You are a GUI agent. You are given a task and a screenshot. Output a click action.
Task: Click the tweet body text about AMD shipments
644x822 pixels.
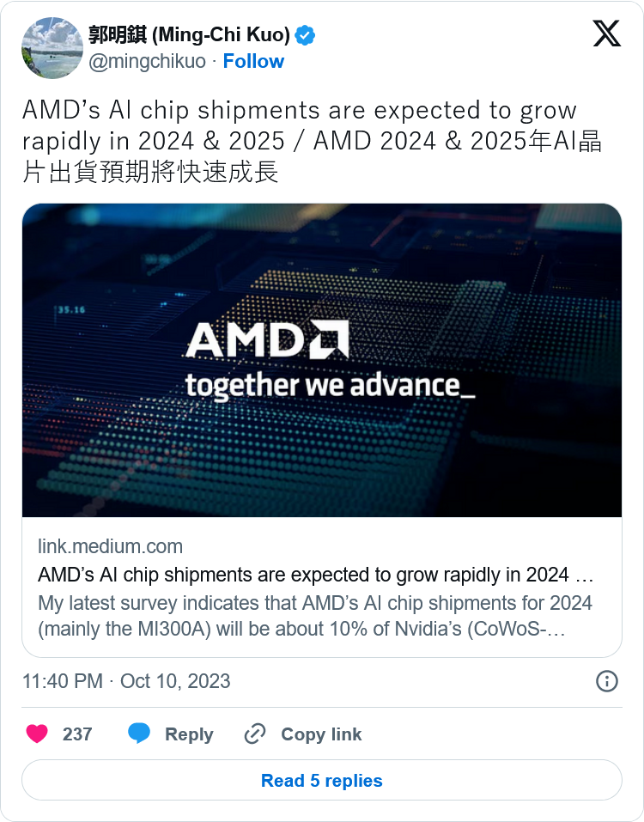(311, 141)
